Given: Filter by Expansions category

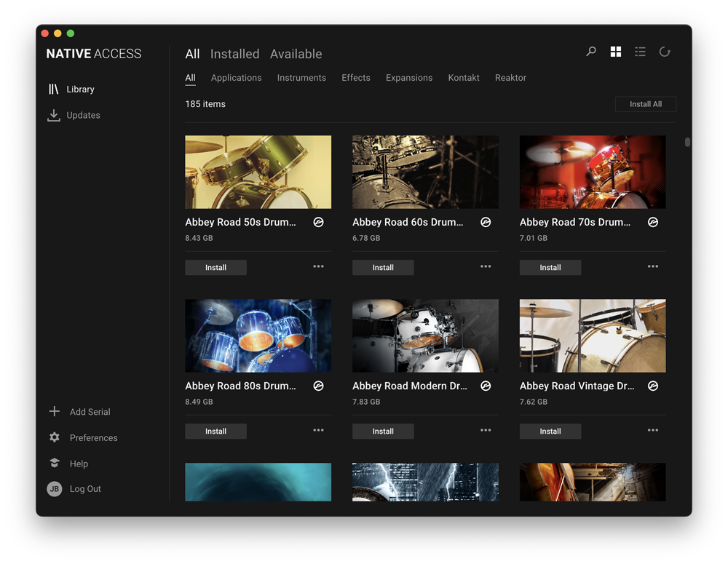Looking at the screenshot, I should (x=409, y=78).
